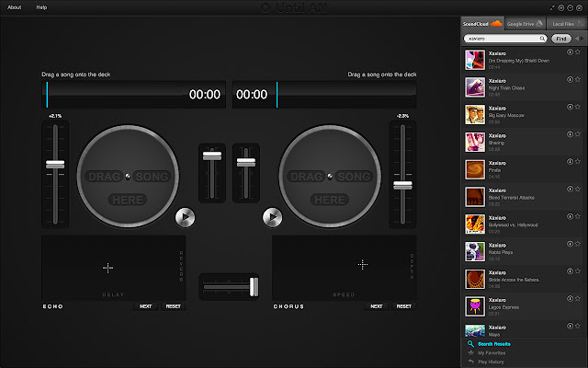Click the crossfader slider handle

pos(253,288)
